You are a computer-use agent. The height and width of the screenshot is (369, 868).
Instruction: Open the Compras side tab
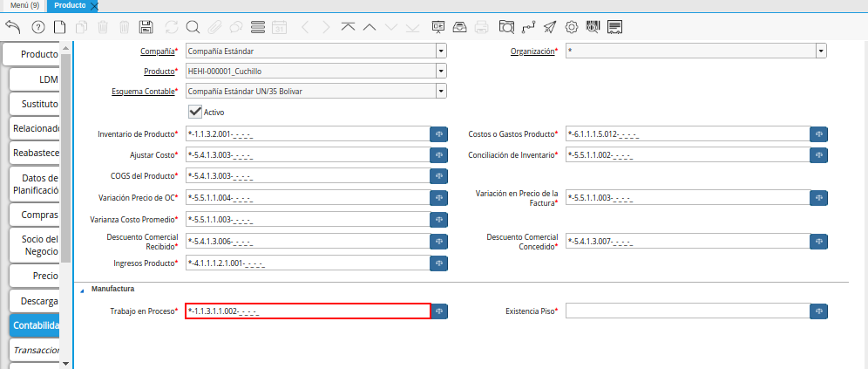[x=34, y=215]
